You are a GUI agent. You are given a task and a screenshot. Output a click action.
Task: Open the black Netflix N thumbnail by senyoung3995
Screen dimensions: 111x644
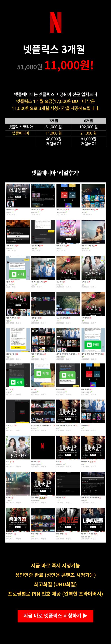click(43, 447)
